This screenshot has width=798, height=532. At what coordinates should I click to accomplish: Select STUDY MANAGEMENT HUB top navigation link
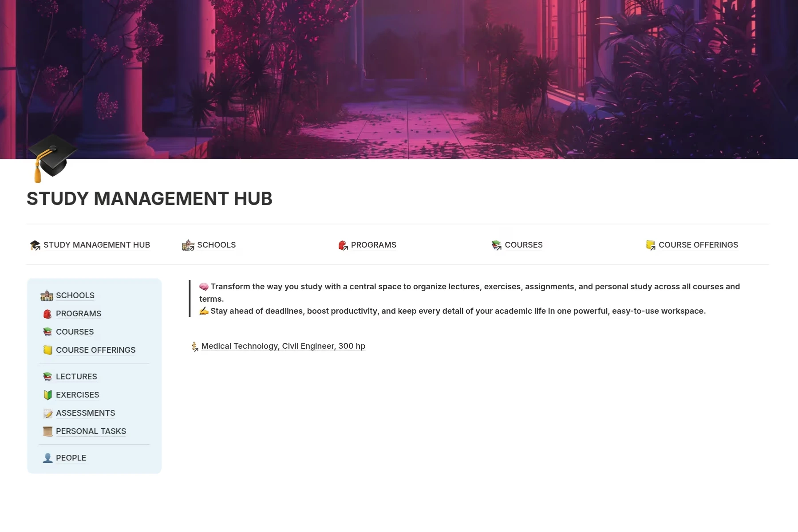[96, 245]
